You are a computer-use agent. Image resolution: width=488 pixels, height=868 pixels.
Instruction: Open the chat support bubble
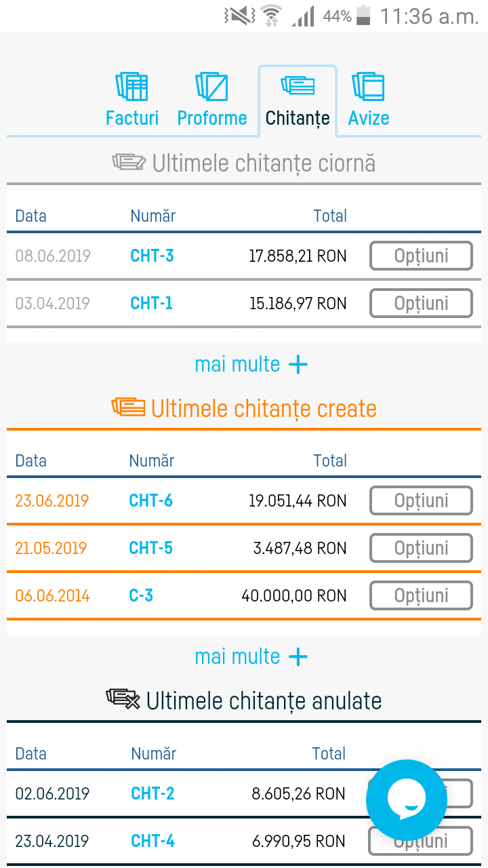(407, 800)
